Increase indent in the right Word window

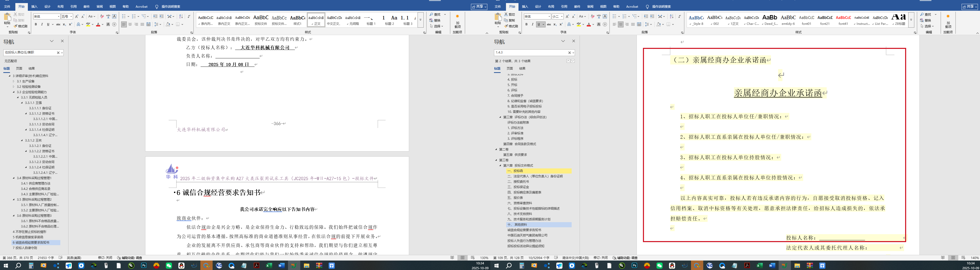652,16
